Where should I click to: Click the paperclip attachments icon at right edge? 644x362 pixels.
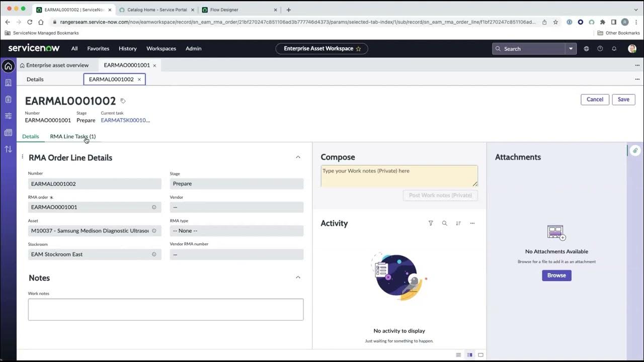point(635,150)
